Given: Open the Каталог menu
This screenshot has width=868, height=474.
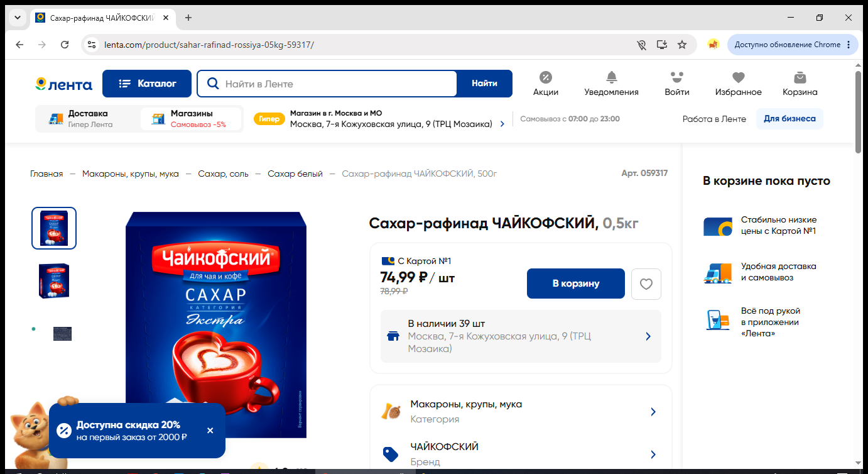Looking at the screenshot, I should [148, 84].
